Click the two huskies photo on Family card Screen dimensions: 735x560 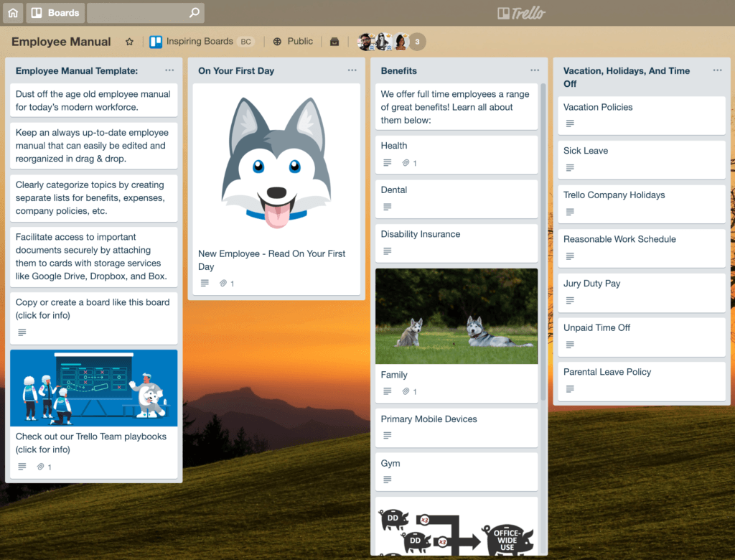pos(457,316)
